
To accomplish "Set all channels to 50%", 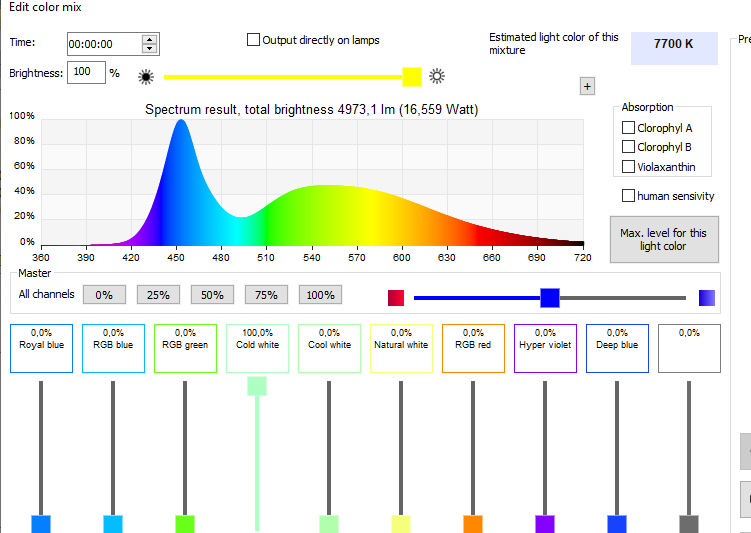I will click(x=212, y=295).
